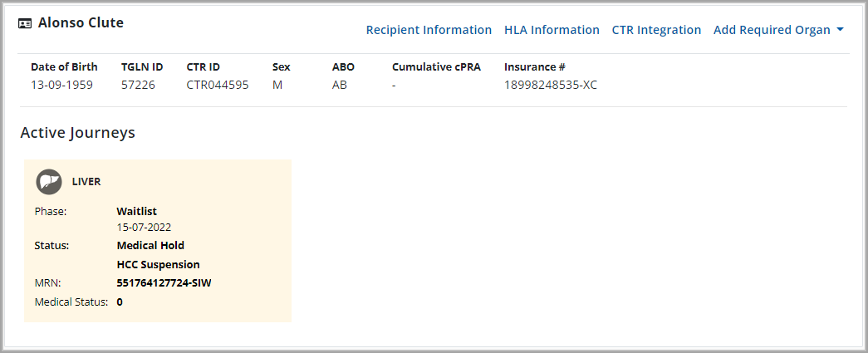This screenshot has height=353, width=868.
Task: Click the Alonso Clute recipient name
Action: pyautogui.click(x=81, y=23)
